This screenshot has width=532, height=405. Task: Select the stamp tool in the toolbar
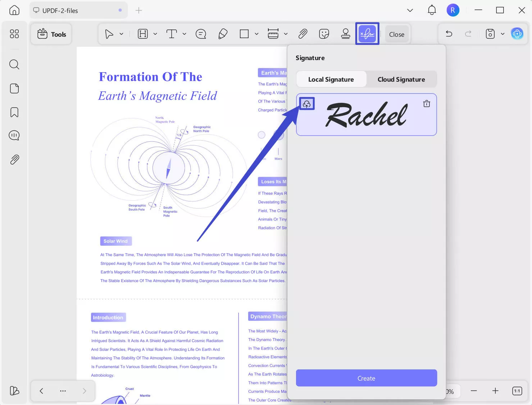click(x=346, y=34)
